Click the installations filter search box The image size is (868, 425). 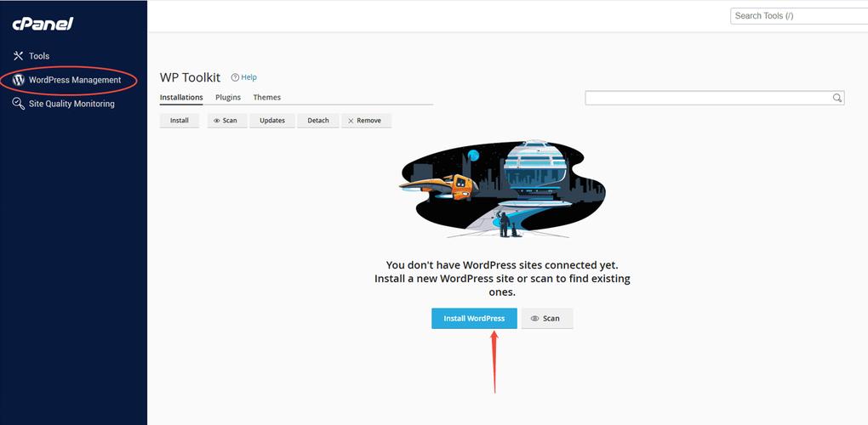715,98
